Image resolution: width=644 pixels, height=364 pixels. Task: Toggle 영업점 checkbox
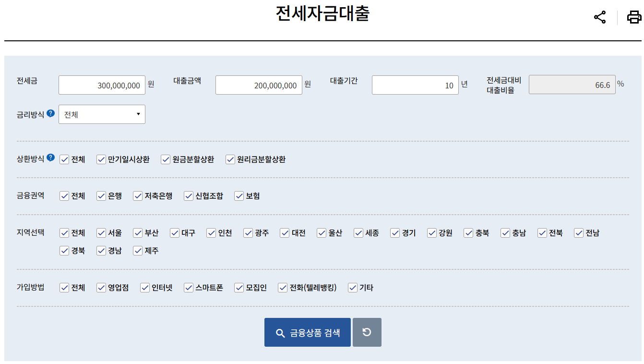click(101, 288)
